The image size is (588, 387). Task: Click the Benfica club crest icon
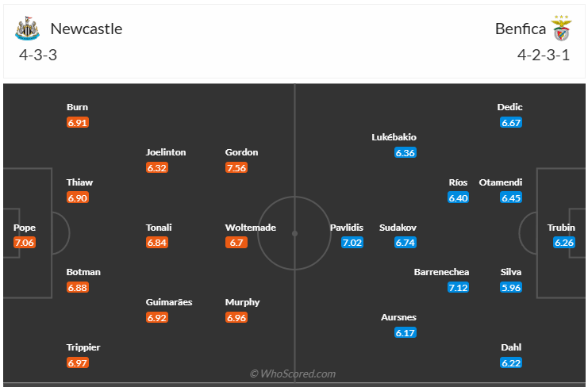(x=562, y=29)
